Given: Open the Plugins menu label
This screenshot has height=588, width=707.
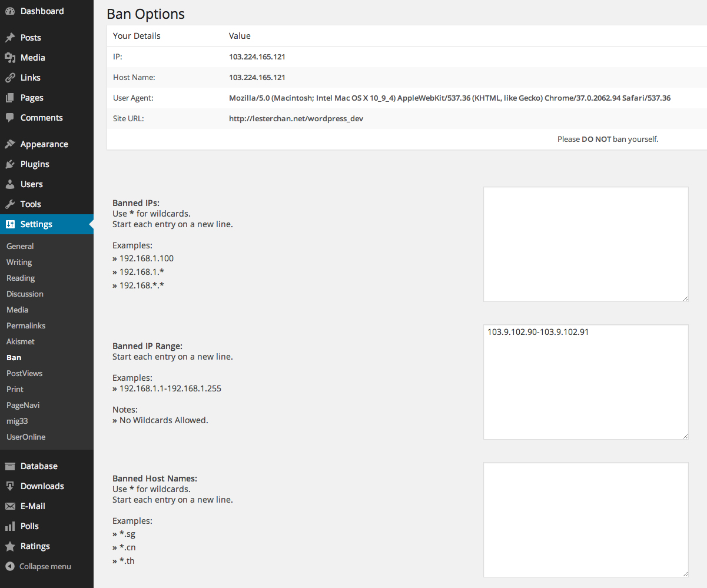Looking at the screenshot, I should 35,164.
